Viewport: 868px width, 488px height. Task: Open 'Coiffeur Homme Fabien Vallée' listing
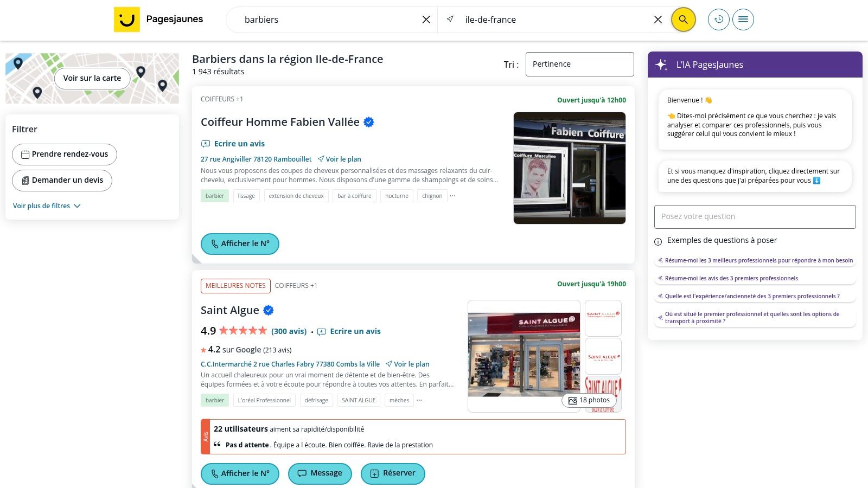pyautogui.click(x=280, y=122)
